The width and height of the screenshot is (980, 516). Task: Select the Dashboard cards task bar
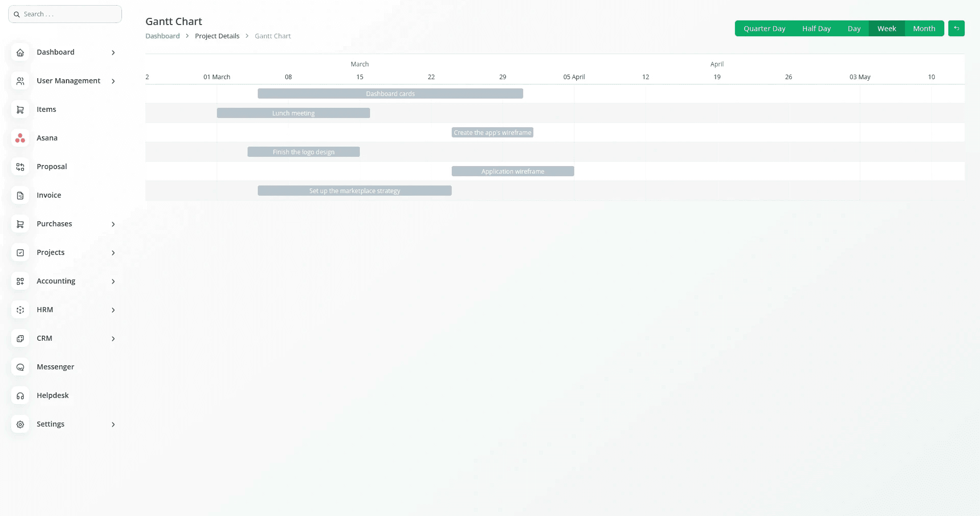click(x=390, y=93)
